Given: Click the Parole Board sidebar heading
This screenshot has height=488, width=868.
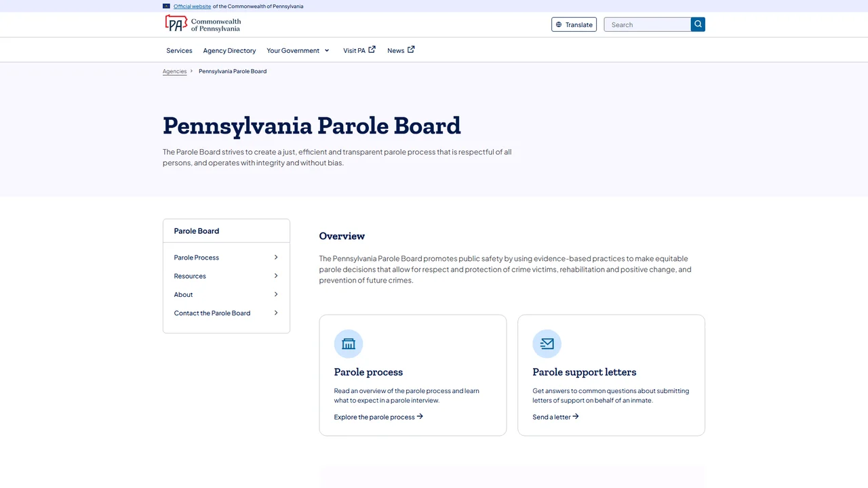Looking at the screenshot, I should (197, 231).
